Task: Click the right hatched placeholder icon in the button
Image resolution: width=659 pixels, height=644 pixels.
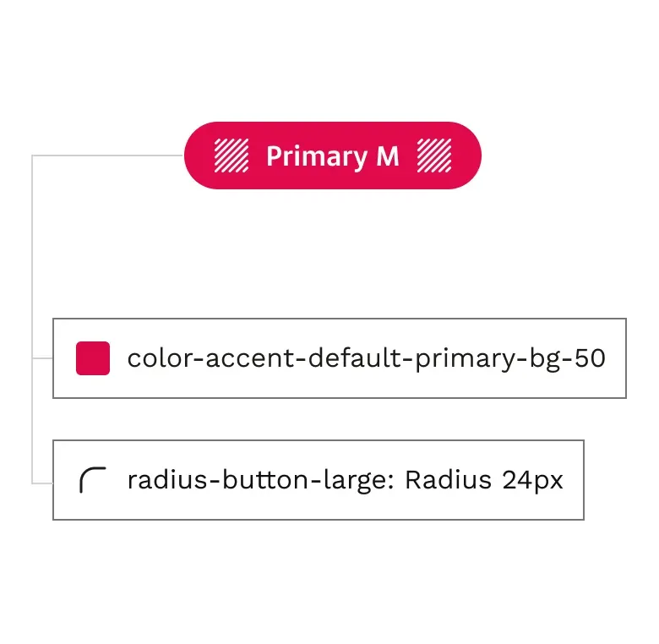Action: (434, 156)
